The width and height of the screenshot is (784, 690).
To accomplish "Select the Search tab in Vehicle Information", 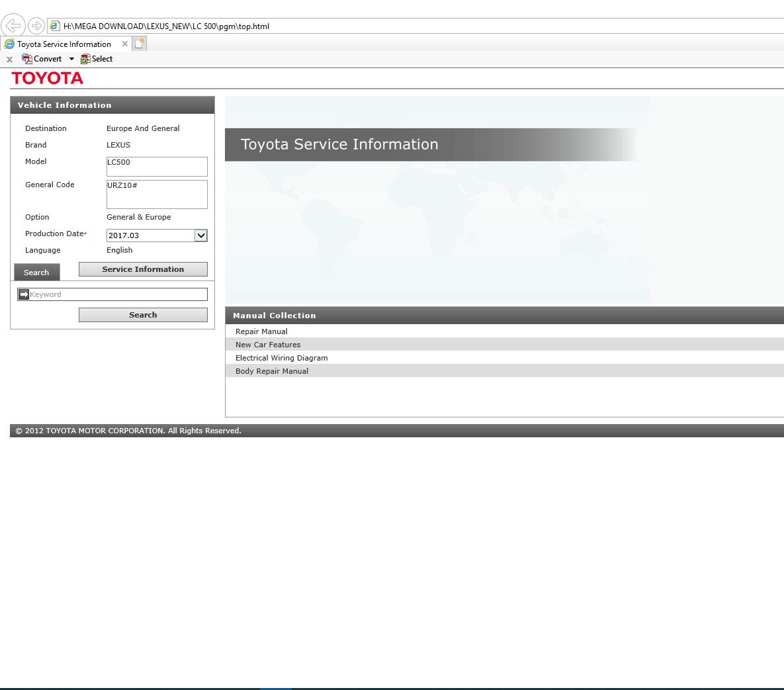I will tap(36, 273).
